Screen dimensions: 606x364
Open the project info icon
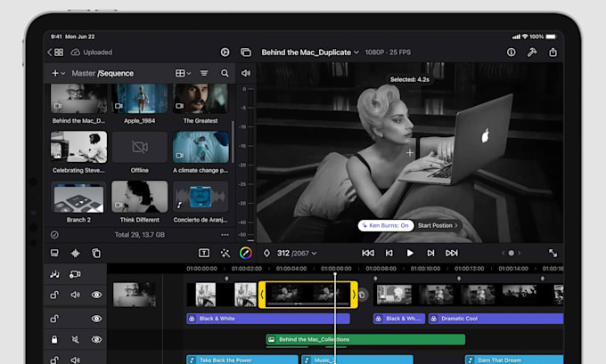[511, 53]
